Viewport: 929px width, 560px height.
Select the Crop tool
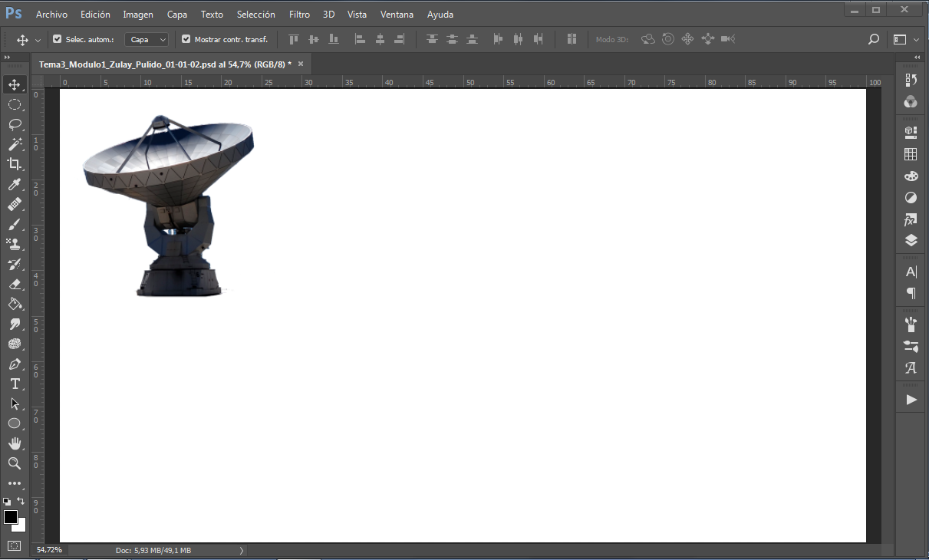15,164
